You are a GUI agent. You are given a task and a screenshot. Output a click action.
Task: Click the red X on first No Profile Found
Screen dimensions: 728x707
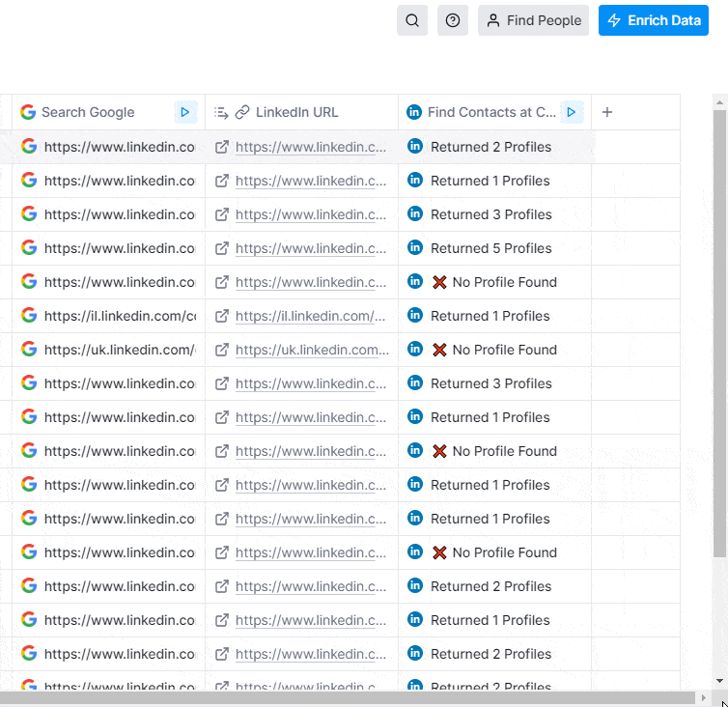(439, 282)
